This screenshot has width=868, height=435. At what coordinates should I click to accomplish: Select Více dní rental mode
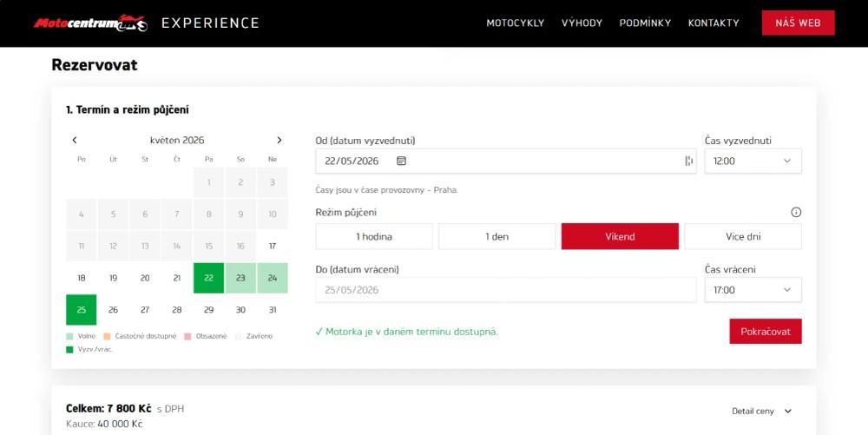click(743, 236)
